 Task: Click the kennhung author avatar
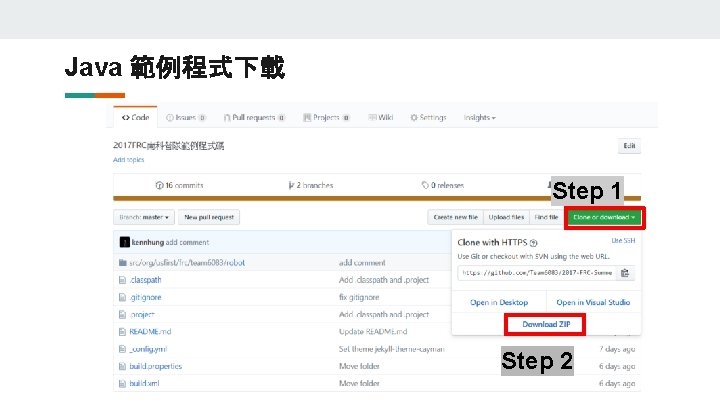[x=124, y=242]
